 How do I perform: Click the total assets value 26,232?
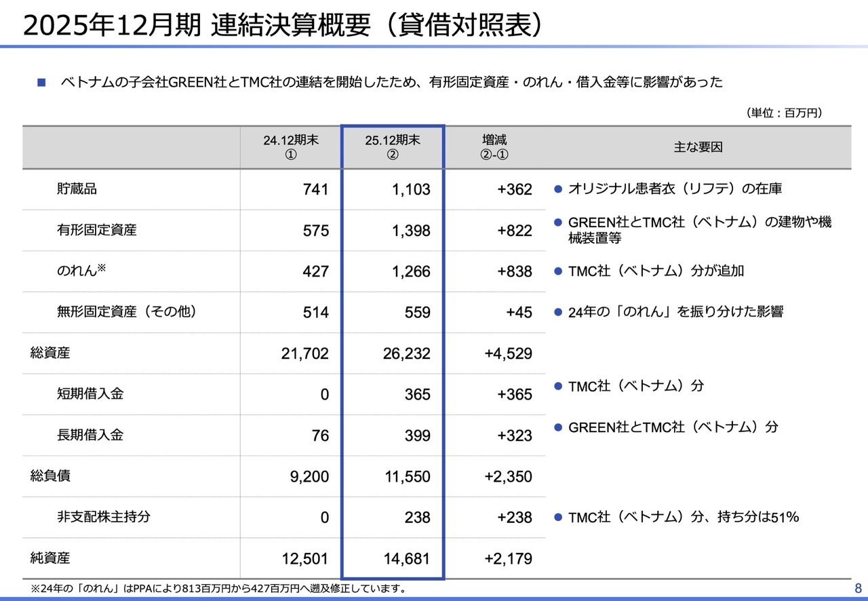(406, 353)
